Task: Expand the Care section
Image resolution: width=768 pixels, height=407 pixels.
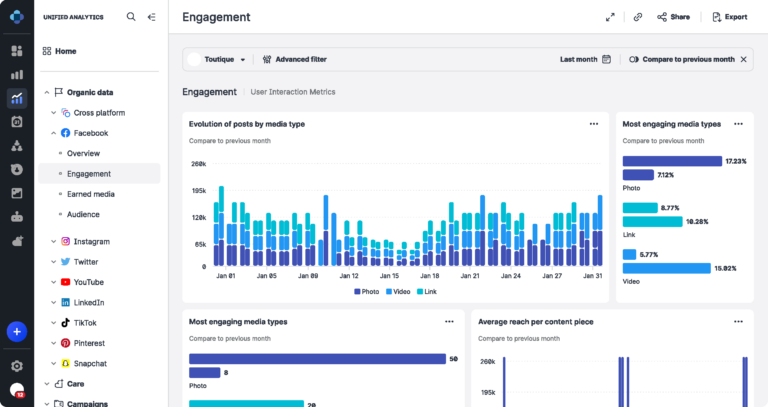Action: pos(47,384)
